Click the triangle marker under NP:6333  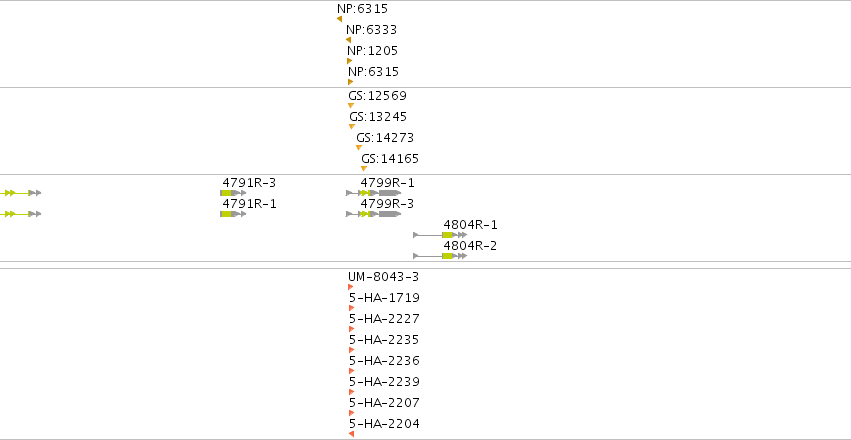pos(348,40)
